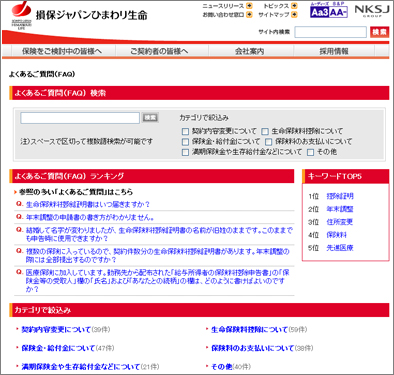
Task: Click fourth-ranked keyword 保険料
Action: 336,235
